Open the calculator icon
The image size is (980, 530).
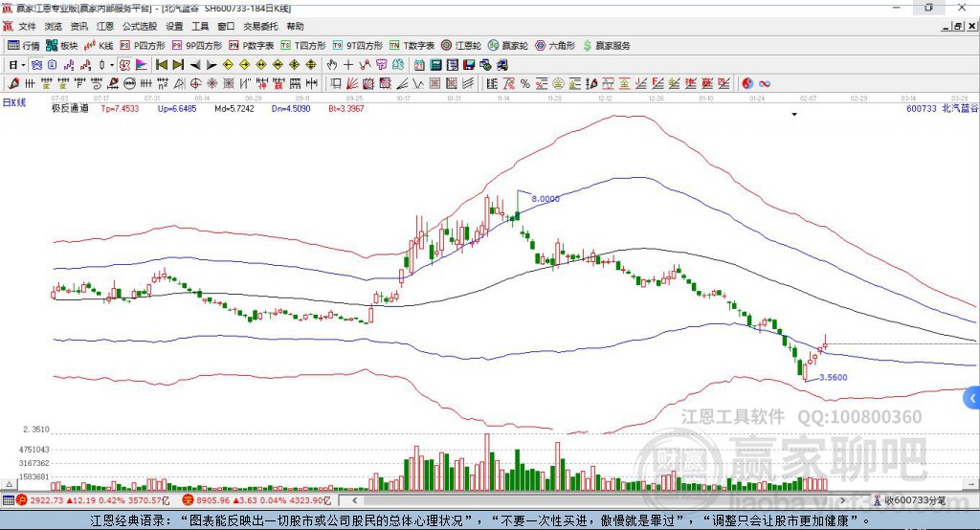tap(435, 65)
